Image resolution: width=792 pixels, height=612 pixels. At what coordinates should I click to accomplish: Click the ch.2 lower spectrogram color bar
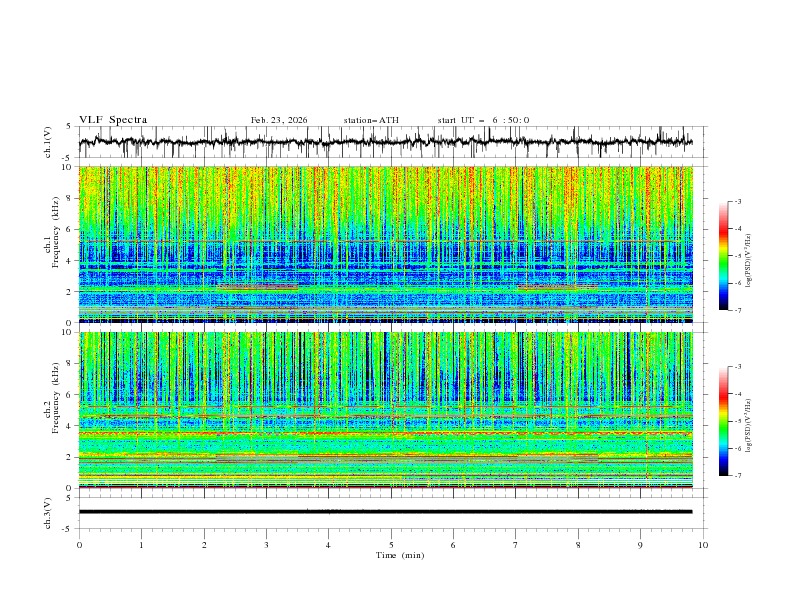click(x=724, y=421)
